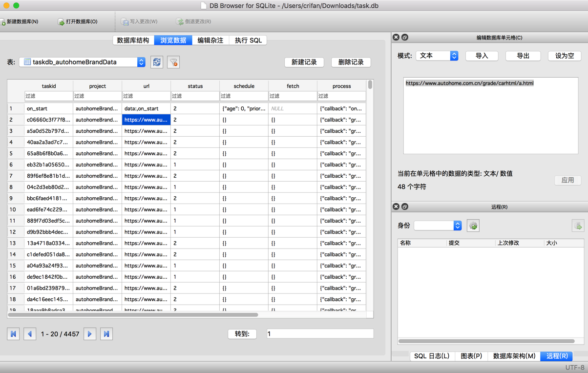Select taskid cell eb32b1a05650

(x=49, y=165)
